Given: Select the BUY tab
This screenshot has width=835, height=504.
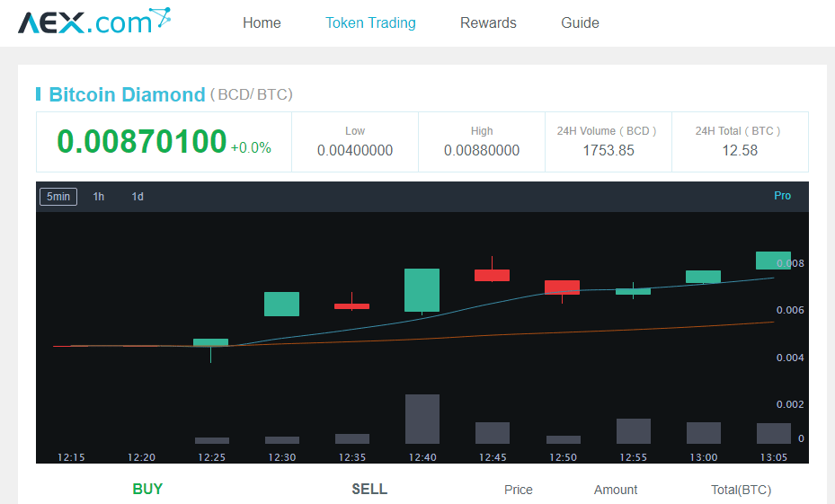Looking at the screenshot, I should point(147,490).
